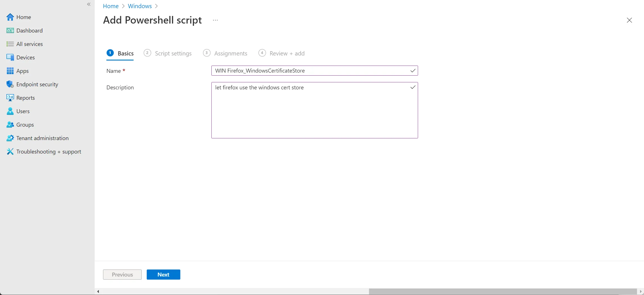Click the Add Powershell script heading
The image size is (644, 295).
tap(152, 20)
